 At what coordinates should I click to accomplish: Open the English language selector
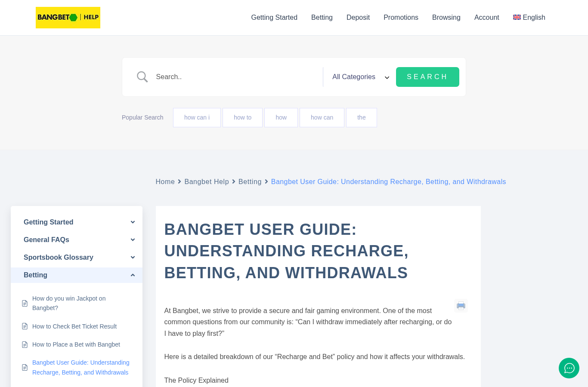tap(529, 18)
